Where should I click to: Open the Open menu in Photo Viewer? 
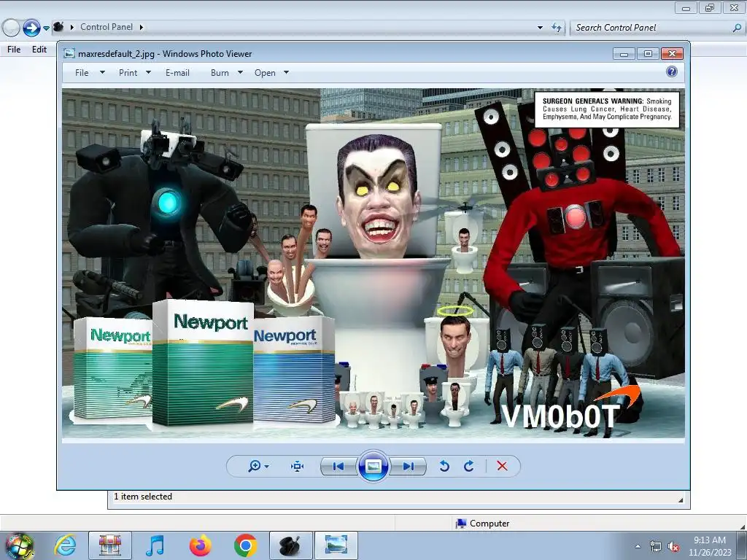pos(265,73)
